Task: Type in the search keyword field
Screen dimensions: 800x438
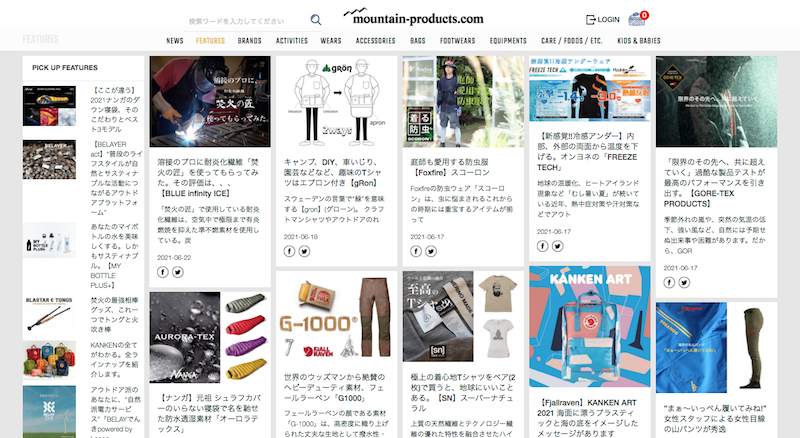Action: click(245, 20)
